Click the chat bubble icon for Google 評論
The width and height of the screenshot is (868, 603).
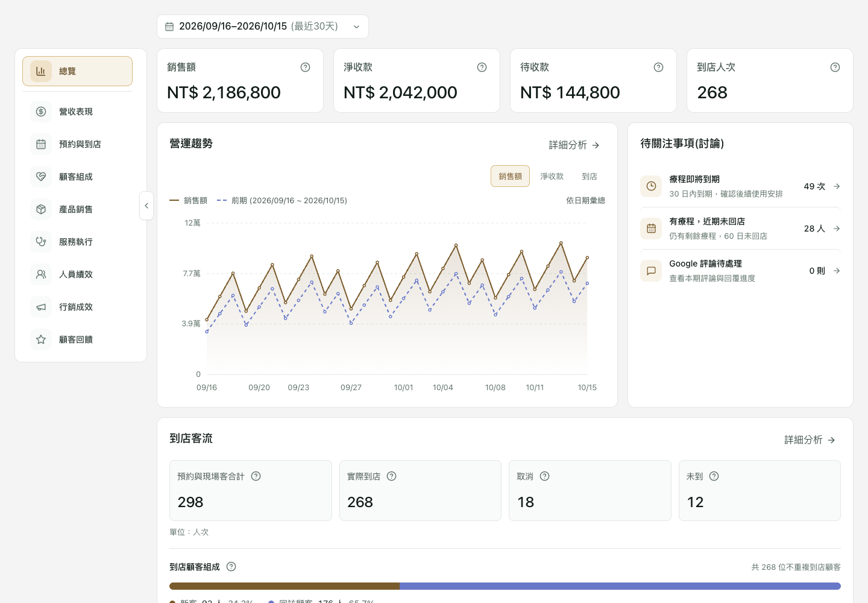[651, 271]
